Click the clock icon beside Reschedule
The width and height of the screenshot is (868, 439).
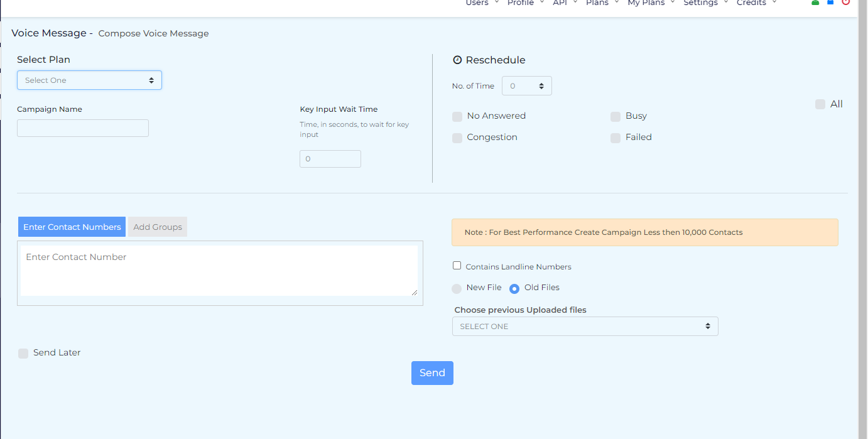[x=457, y=60]
